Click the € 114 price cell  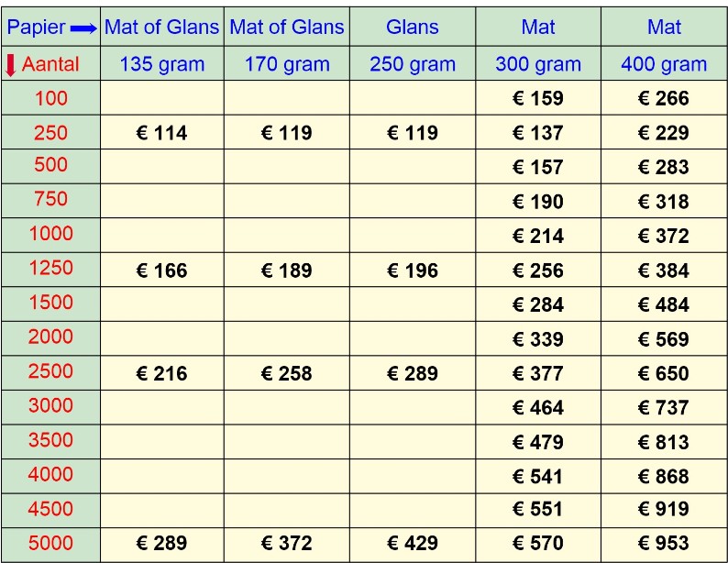pyautogui.click(x=161, y=133)
